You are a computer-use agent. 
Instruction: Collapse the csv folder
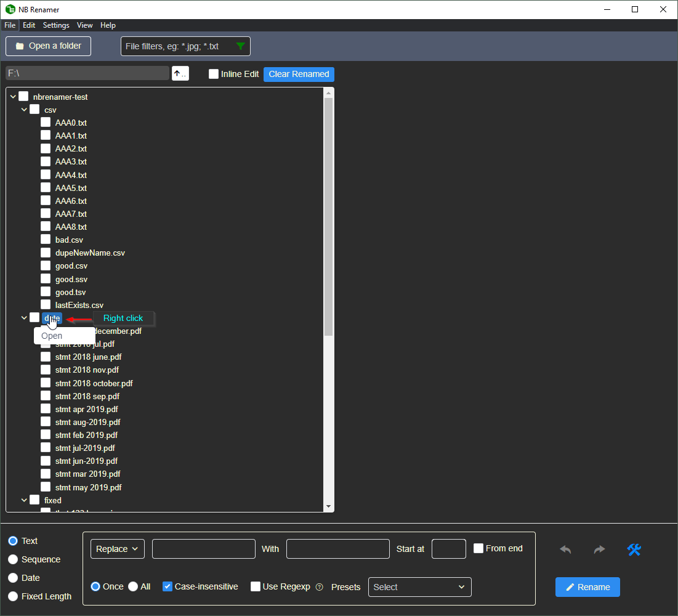point(25,110)
